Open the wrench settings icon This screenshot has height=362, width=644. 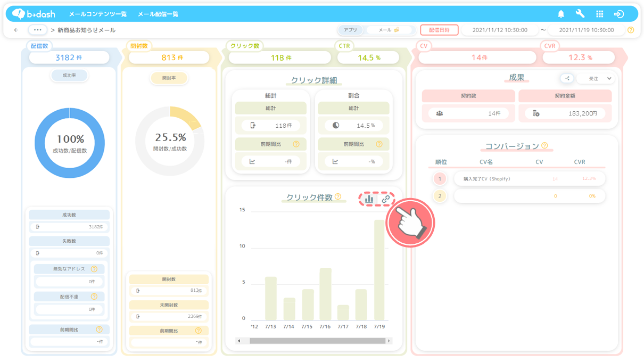tap(580, 14)
